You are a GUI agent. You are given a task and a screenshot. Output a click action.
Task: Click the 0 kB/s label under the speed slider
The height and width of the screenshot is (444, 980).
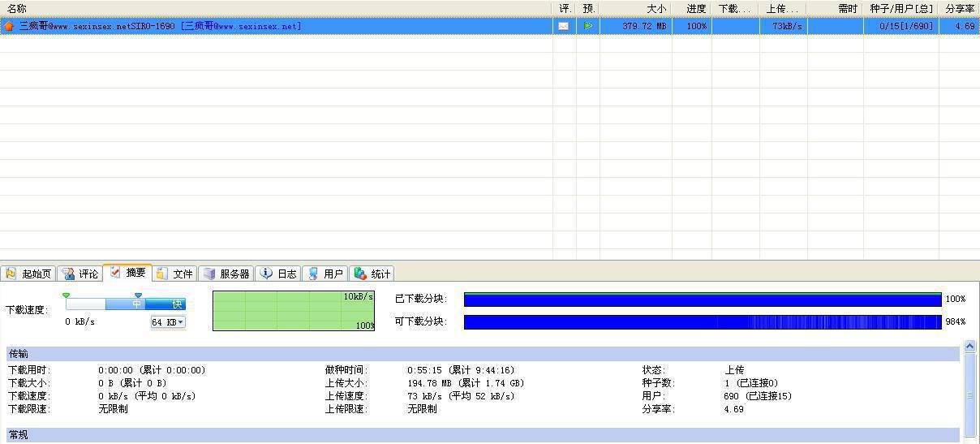80,322
